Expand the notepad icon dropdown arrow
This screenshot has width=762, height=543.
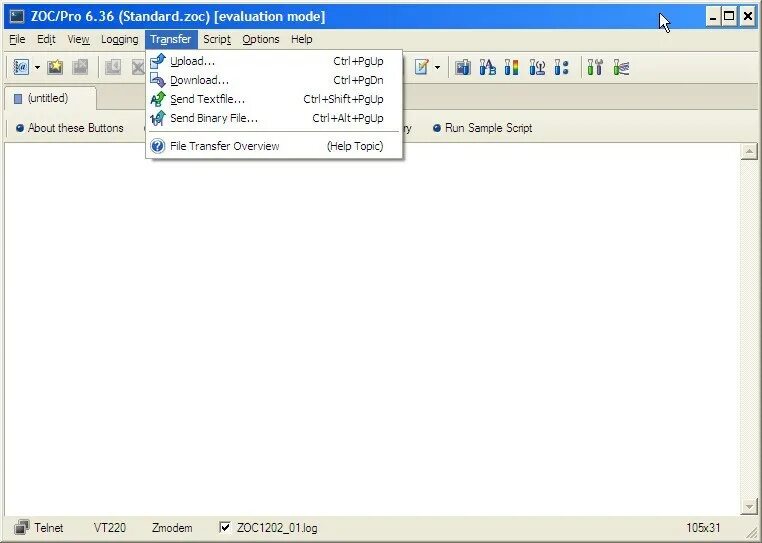point(437,67)
